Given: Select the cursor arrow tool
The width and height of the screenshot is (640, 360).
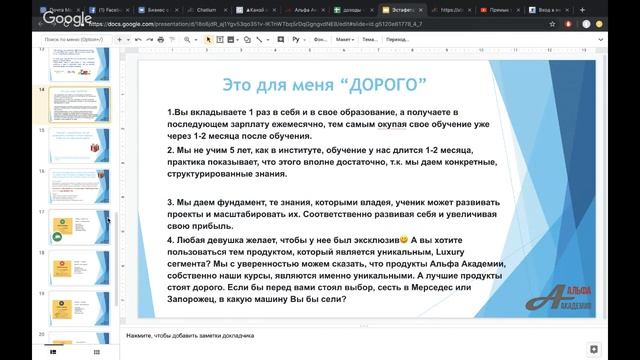Looking at the screenshot, I should tap(208, 40).
